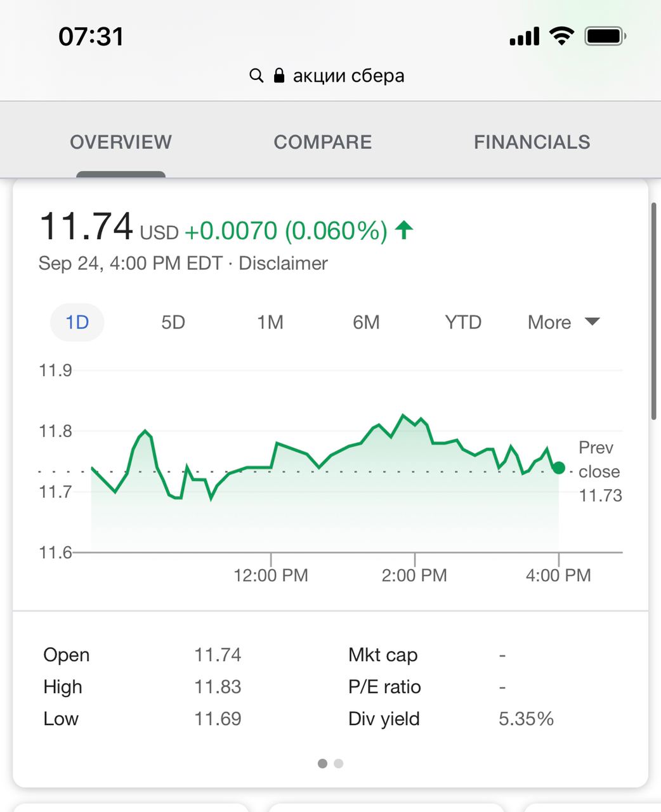Tap the 2:00 PM axis label
Image resolution: width=661 pixels, height=812 pixels.
pyautogui.click(x=414, y=575)
